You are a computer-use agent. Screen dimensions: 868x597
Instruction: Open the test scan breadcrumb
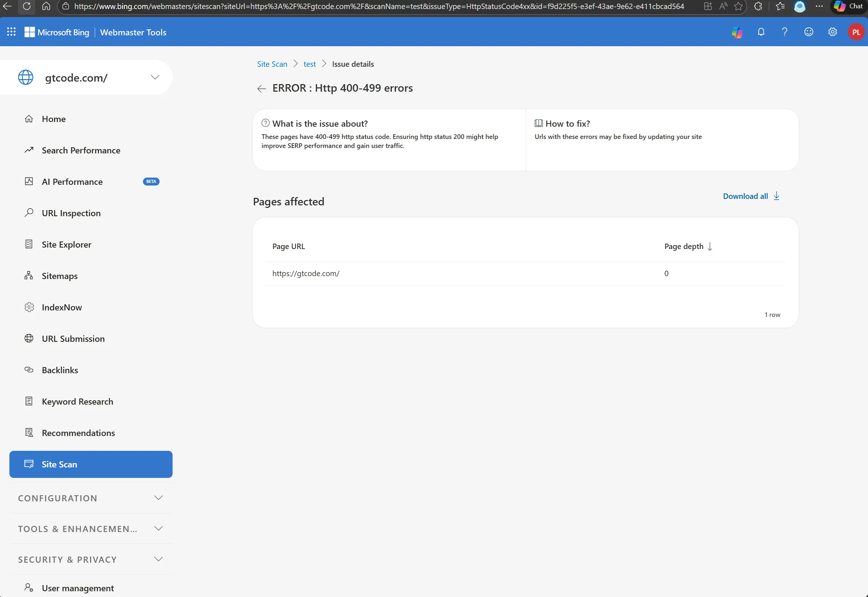pyautogui.click(x=309, y=64)
